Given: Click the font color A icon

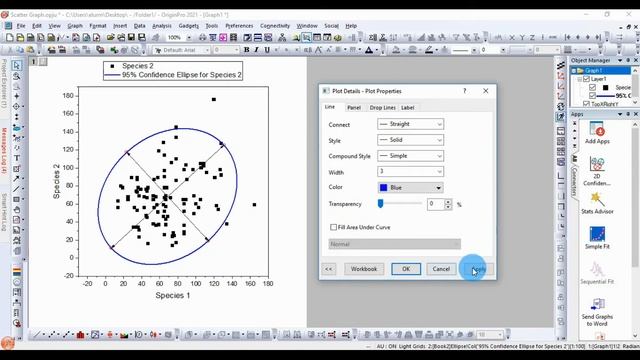Looking at the screenshot, I should click(x=369, y=50).
